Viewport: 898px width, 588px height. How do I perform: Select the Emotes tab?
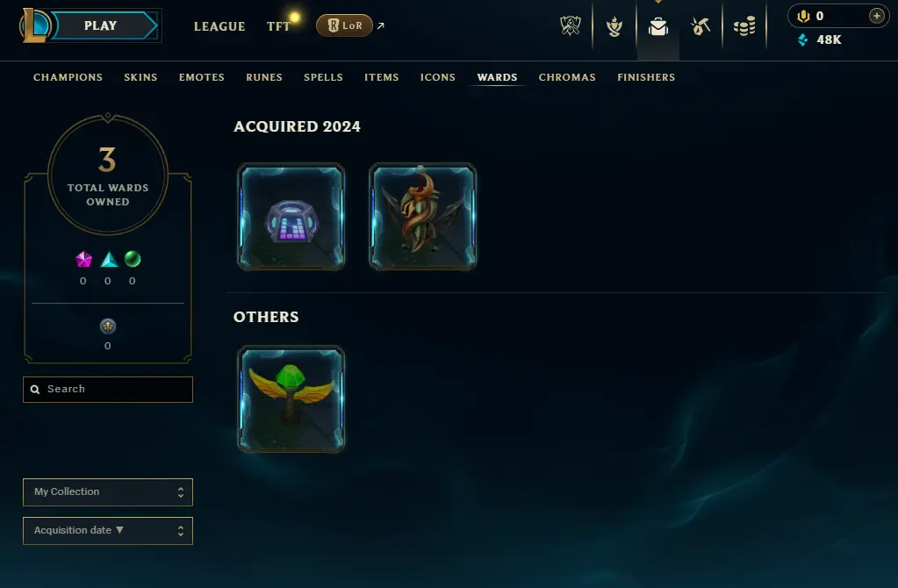pos(202,77)
